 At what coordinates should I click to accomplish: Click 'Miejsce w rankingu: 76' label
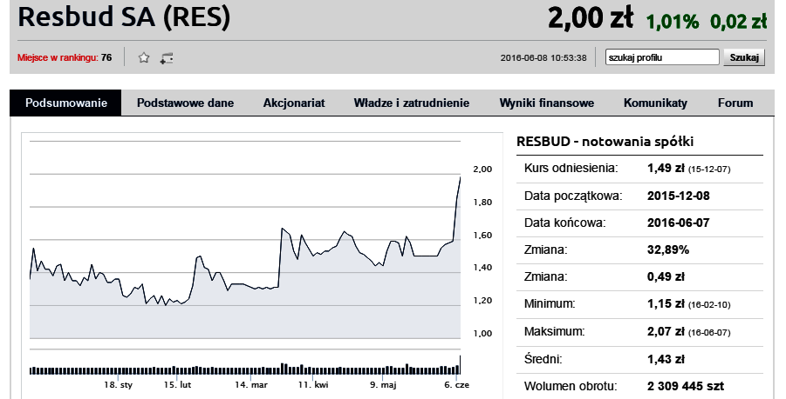coord(65,58)
